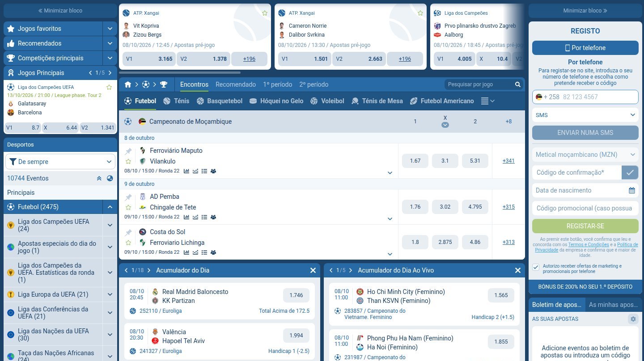644x361 pixels.
Task: Open the De sempre time filter dropdown
Action: pos(60,162)
